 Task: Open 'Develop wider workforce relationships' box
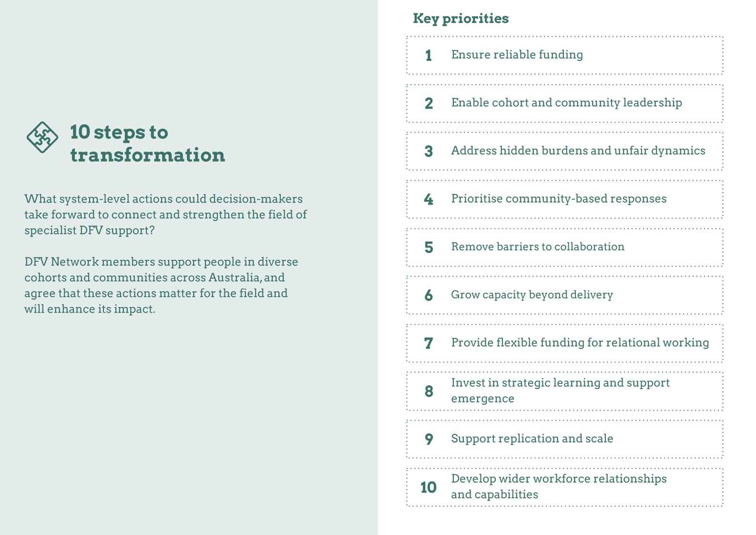click(x=564, y=487)
